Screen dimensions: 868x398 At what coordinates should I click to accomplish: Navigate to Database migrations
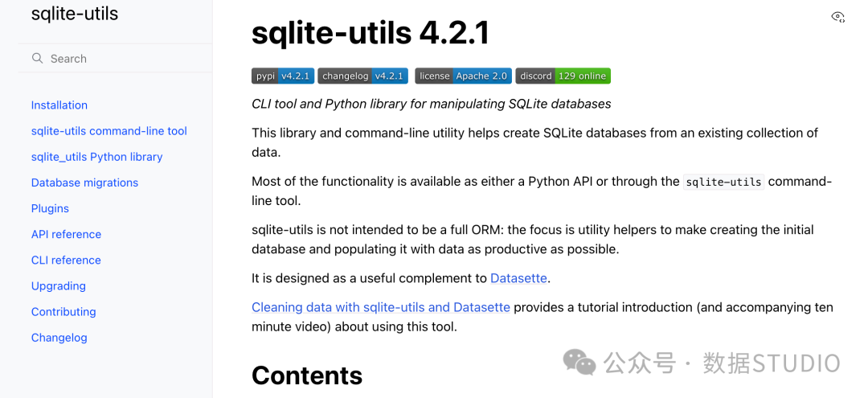[x=84, y=183]
